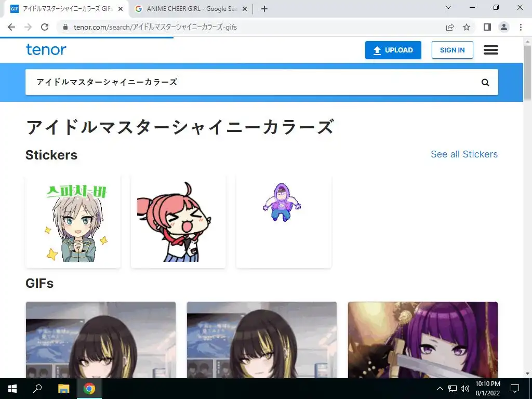Open the second black-haired girl GIF
The width and height of the screenshot is (532, 399).
[x=262, y=340]
